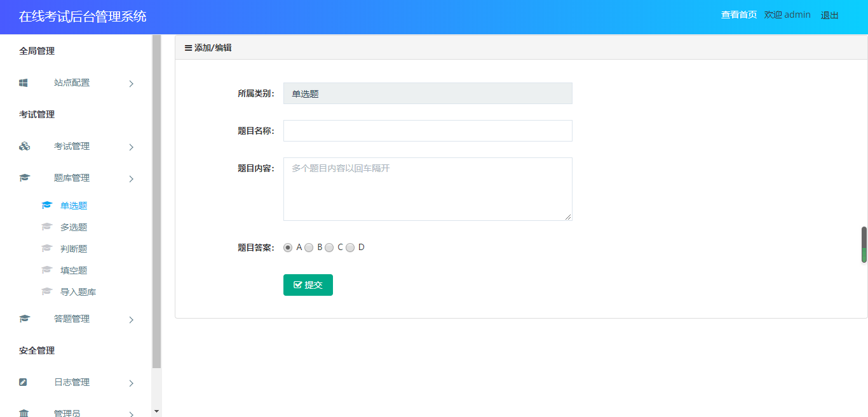Choose answer option D radio button
This screenshot has height=417, width=868.
point(350,248)
